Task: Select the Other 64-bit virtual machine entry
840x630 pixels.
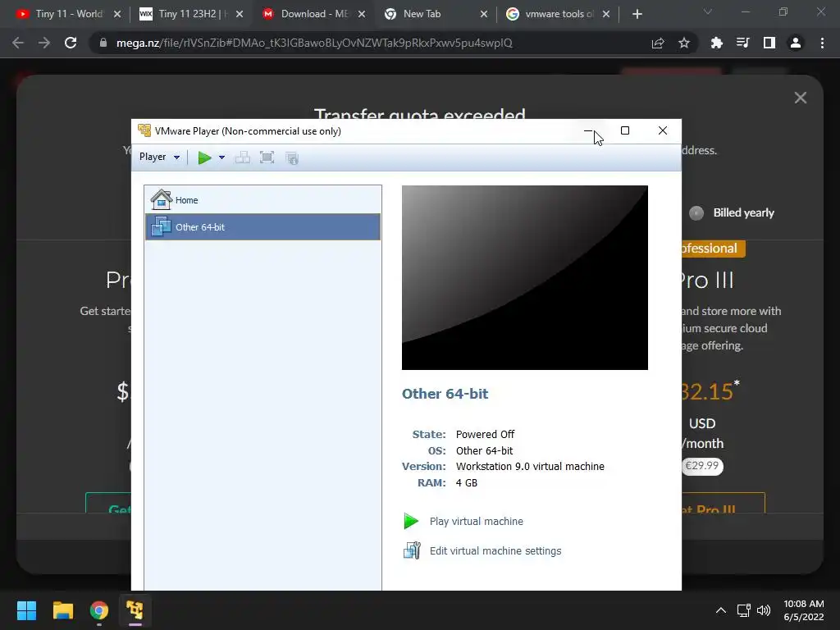Action: coord(263,226)
